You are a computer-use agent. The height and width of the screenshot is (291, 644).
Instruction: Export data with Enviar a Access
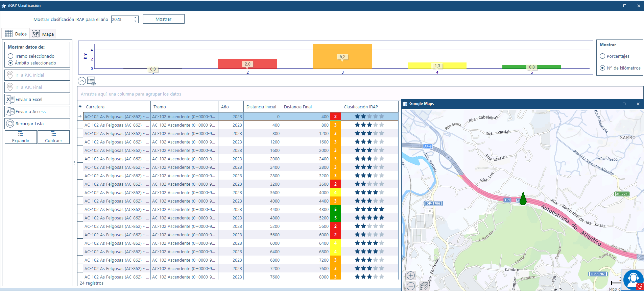[x=37, y=112]
